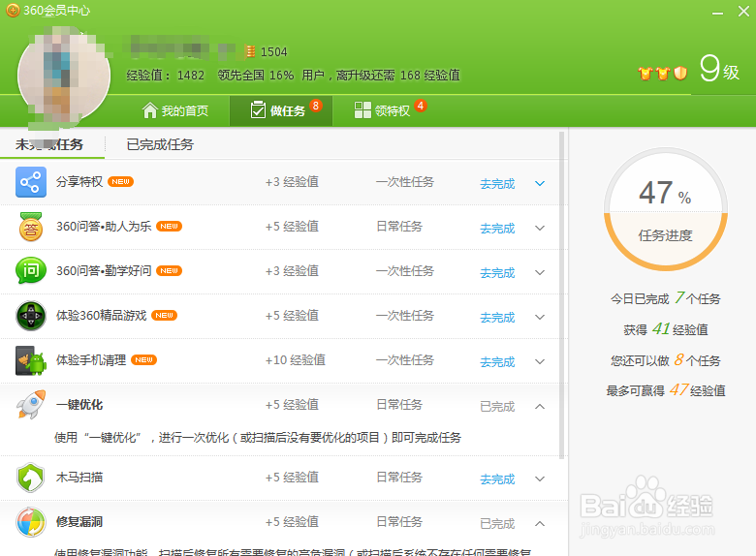Click the 体验手机清理 task title

91,360
